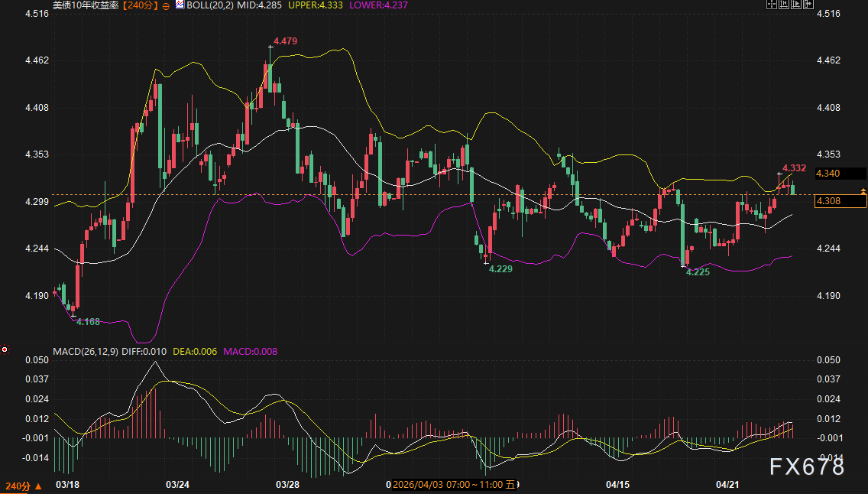Click the crosshair cursor icon at top right
The image size is (868, 494).
click(772, 5)
